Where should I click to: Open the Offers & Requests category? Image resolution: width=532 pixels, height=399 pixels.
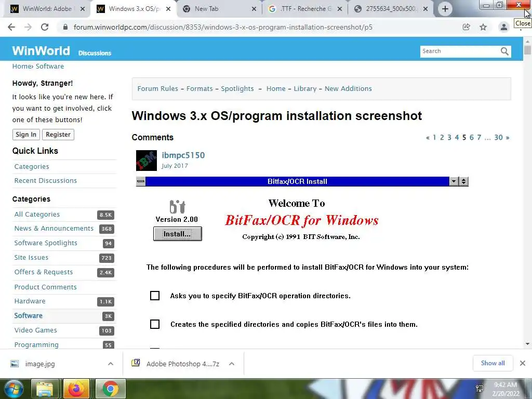tap(44, 272)
